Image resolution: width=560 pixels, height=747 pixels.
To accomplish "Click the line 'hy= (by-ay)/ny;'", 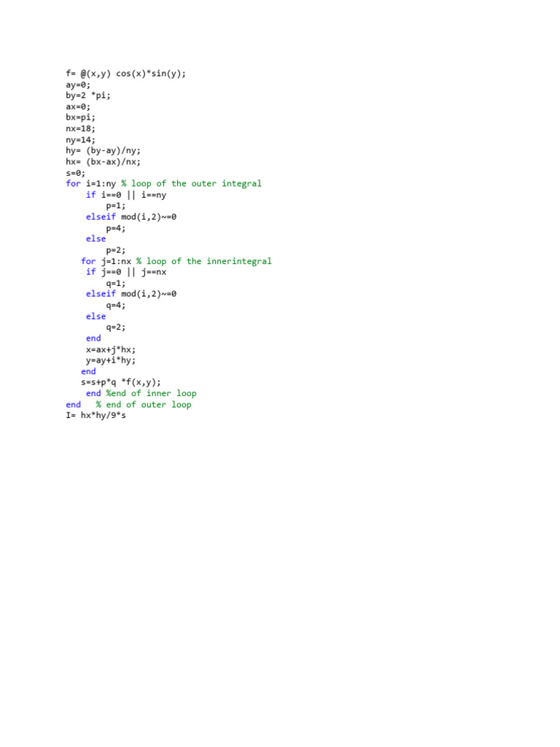I will pyautogui.click(x=104, y=151).
